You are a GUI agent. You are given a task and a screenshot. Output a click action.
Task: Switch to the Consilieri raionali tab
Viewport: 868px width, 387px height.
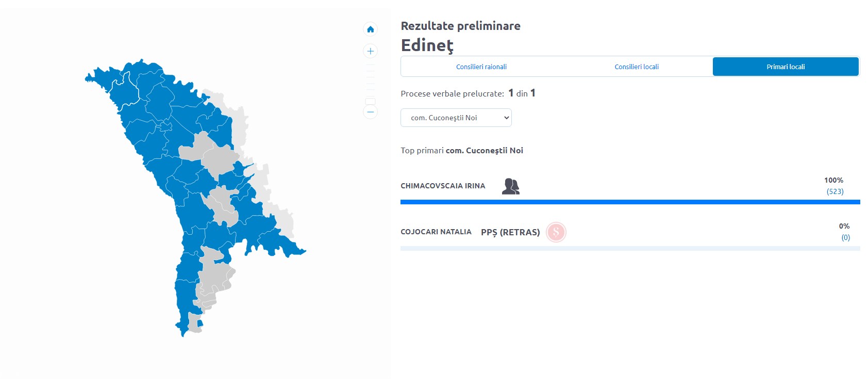coord(481,67)
